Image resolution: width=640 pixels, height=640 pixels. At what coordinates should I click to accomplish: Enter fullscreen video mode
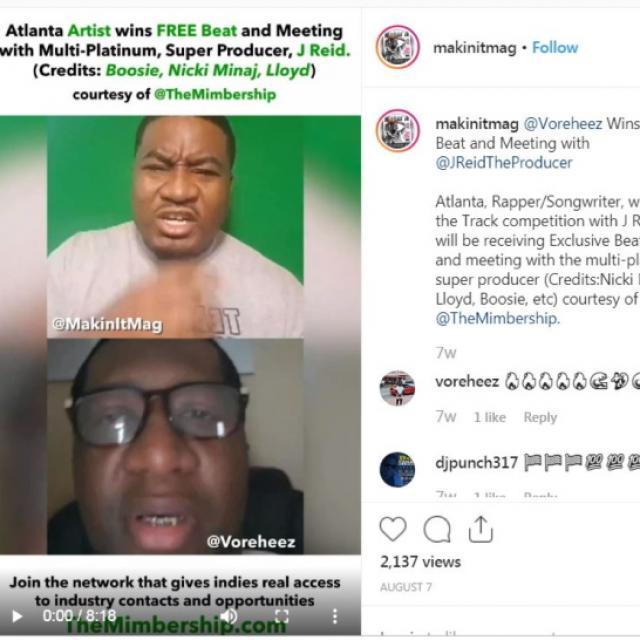[x=282, y=616]
